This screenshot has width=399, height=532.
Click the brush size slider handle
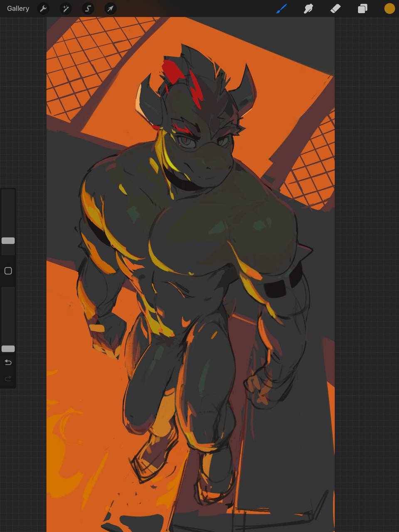(x=8, y=241)
